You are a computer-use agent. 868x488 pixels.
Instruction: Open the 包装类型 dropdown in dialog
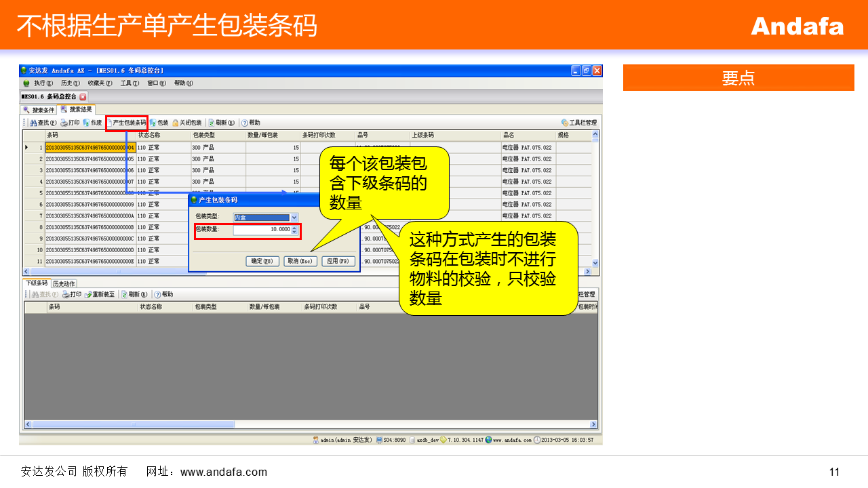[x=294, y=218]
